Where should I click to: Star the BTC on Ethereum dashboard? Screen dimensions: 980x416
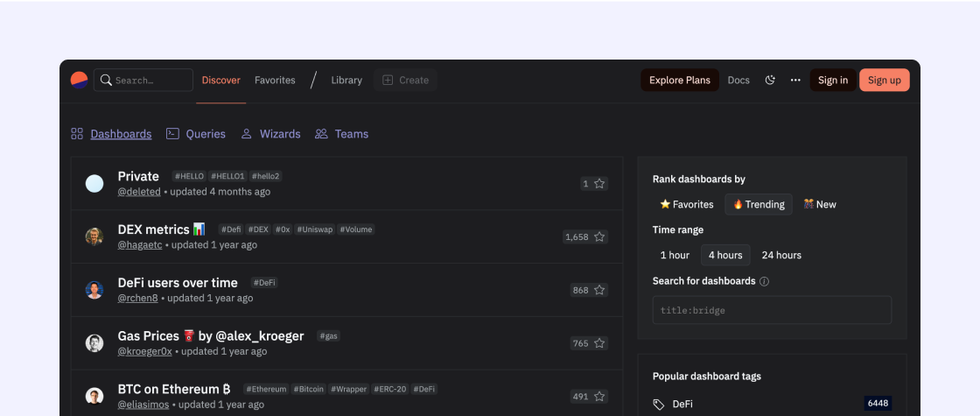click(x=599, y=397)
